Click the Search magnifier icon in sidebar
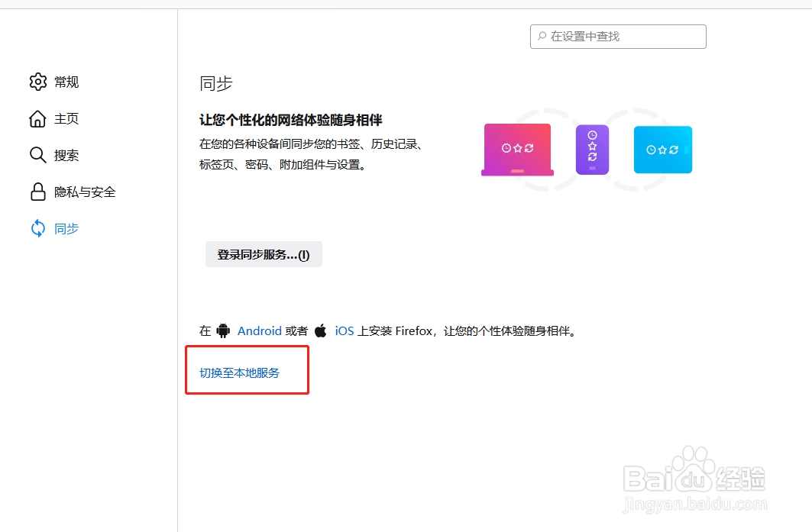The image size is (812, 532). [x=37, y=155]
